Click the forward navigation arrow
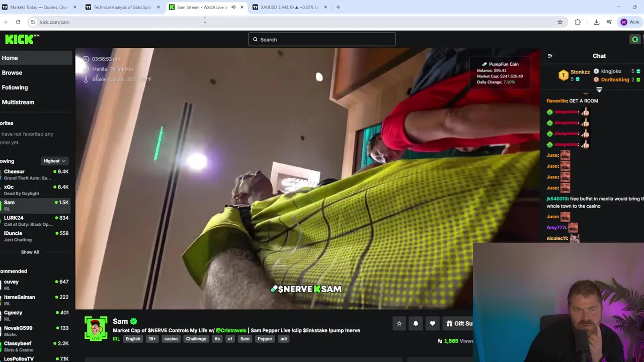 [x=5, y=22]
